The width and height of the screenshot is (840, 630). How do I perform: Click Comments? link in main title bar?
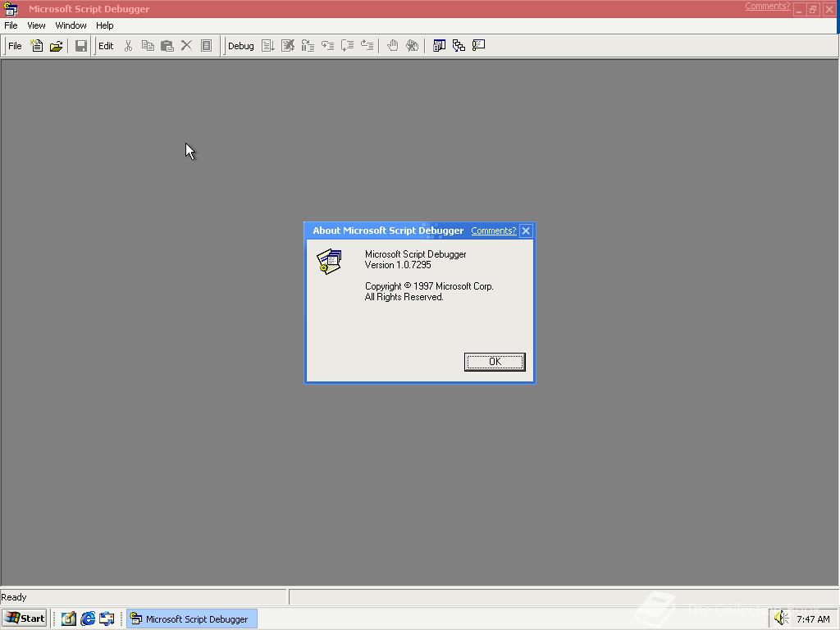767,6
